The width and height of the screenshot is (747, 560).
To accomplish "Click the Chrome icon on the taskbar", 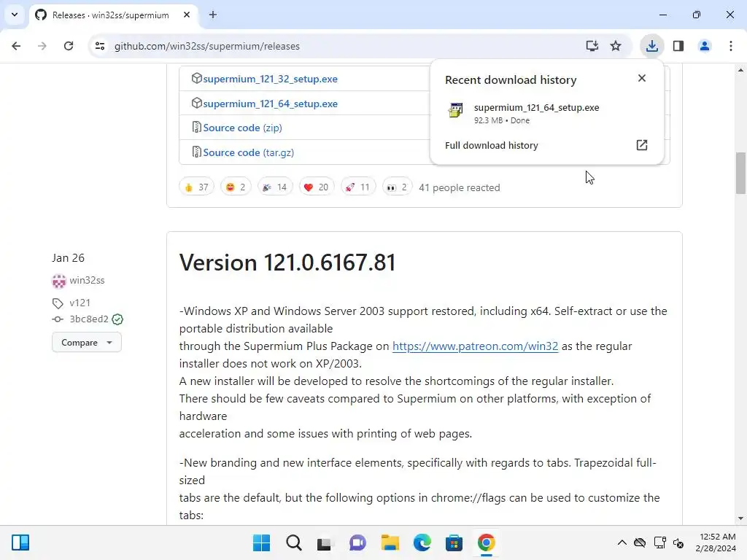I will [x=486, y=542].
